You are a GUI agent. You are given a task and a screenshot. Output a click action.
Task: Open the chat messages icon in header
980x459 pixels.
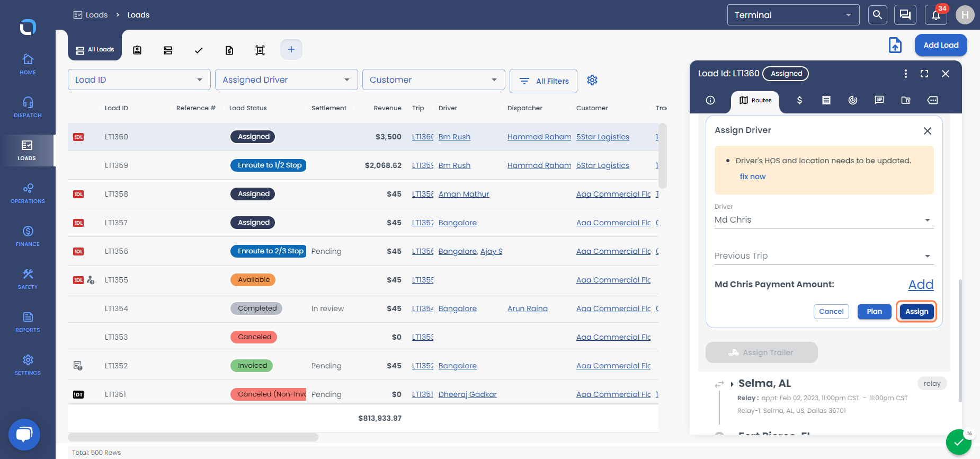(905, 15)
